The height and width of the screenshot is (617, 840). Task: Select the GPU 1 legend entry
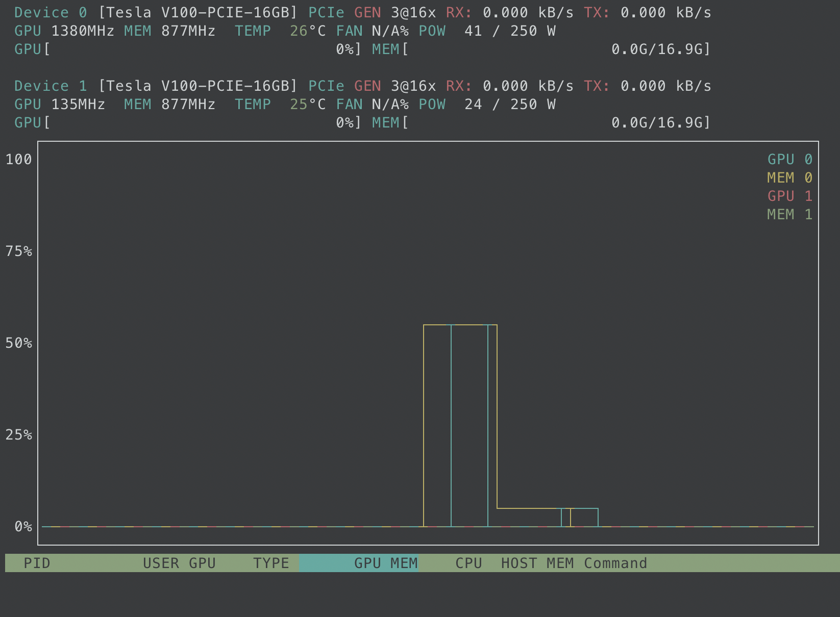click(x=790, y=196)
